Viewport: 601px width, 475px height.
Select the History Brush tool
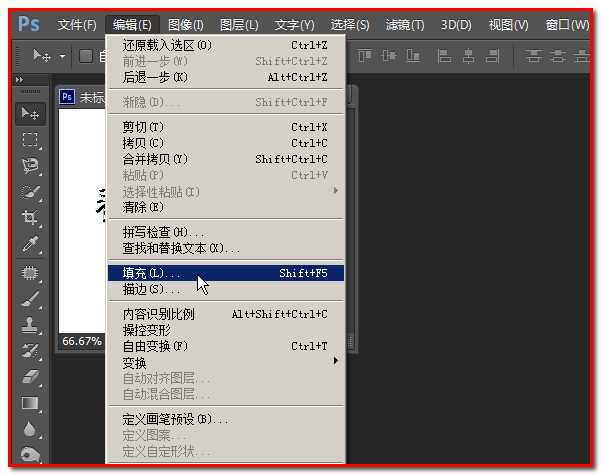coord(30,351)
